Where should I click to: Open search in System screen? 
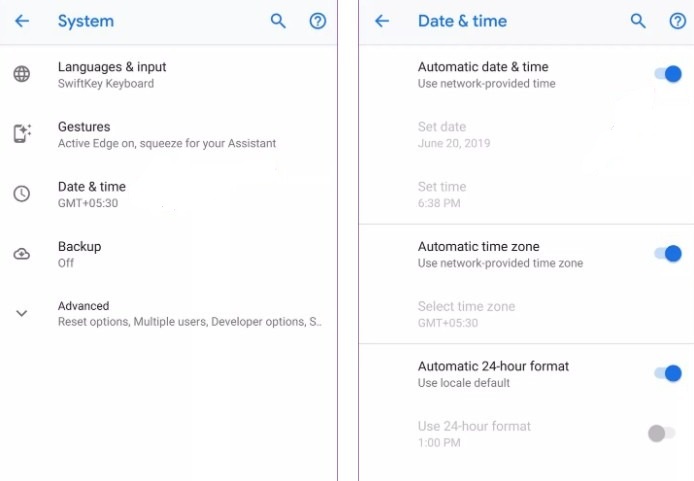point(278,21)
